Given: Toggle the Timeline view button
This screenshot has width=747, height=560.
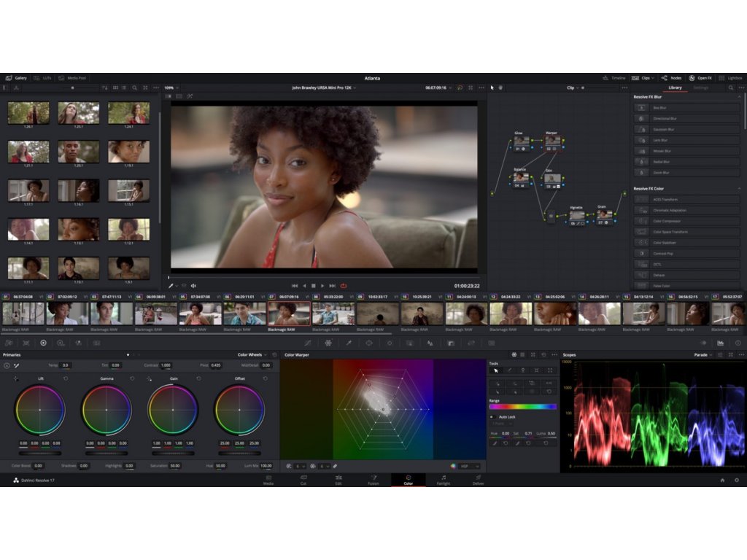Looking at the screenshot, I should pyautogui.click(x=614, y=78).
